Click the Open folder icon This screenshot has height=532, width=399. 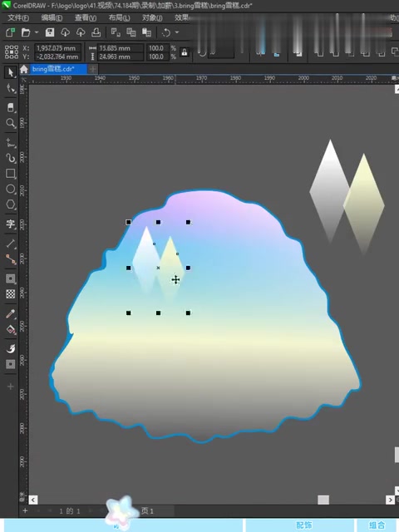coord(26,32)
